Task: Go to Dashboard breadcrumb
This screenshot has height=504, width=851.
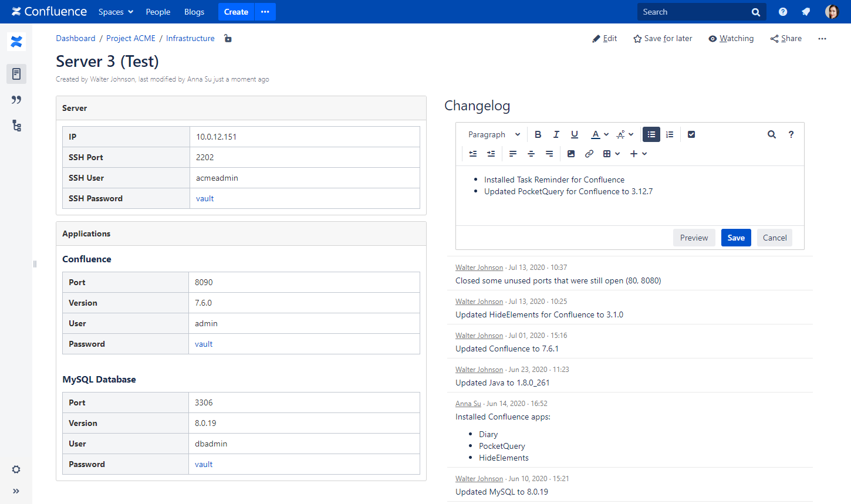Action: coord(76,38)
